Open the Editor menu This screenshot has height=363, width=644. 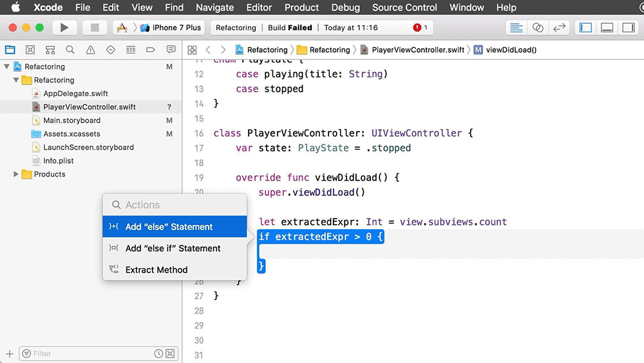pyautogui.click(x=259, y=7)
